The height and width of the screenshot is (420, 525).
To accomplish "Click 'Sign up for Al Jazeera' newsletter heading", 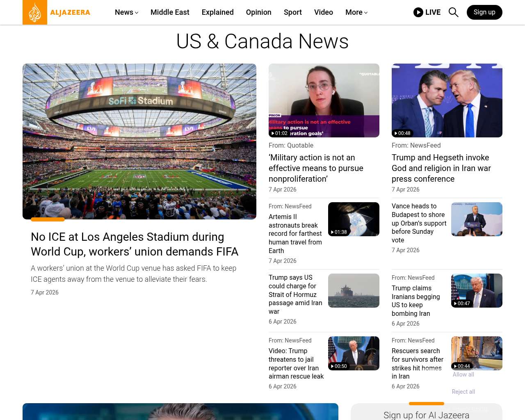I will click(x=427, y=415).
